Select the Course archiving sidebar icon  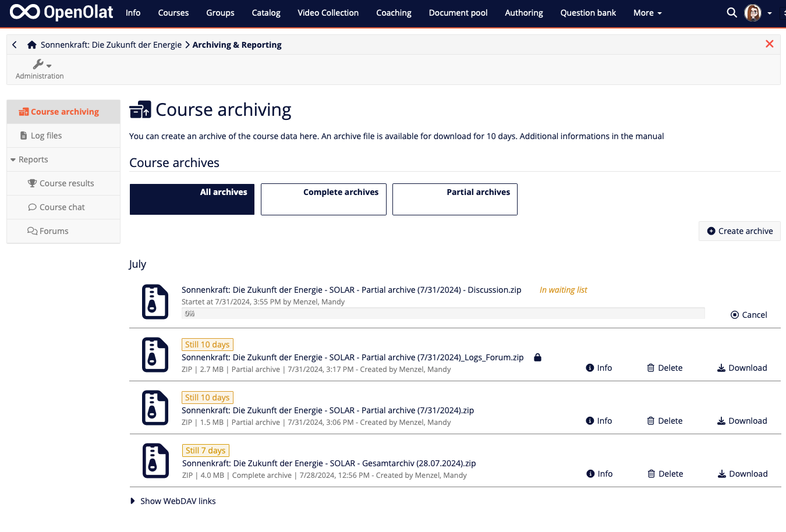tap(24, 111)
